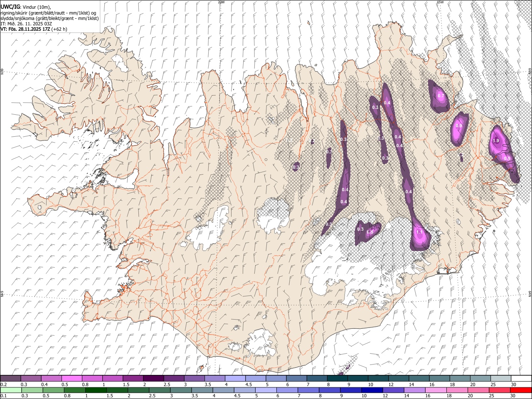The width and height of the screenshot is (532, 399).
Task: Click the 0.7 snowfall value on the map
Action: [x=441, y=96]
